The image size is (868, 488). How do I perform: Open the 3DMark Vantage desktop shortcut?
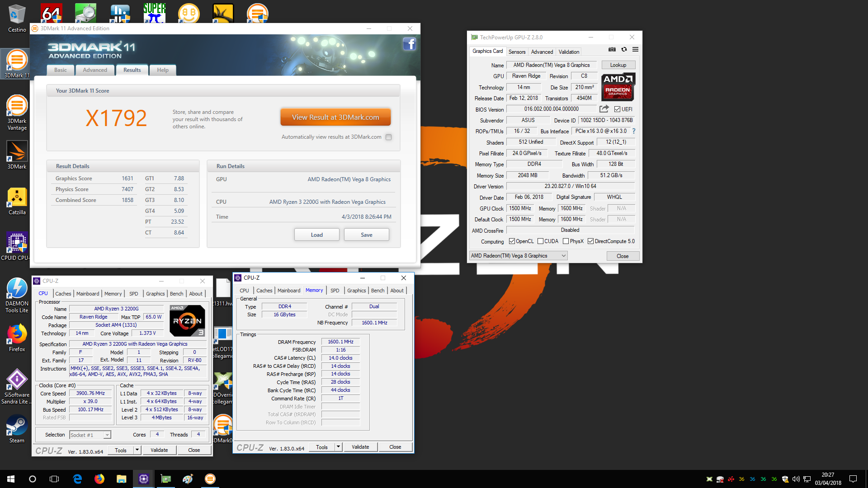click(17, 113)
